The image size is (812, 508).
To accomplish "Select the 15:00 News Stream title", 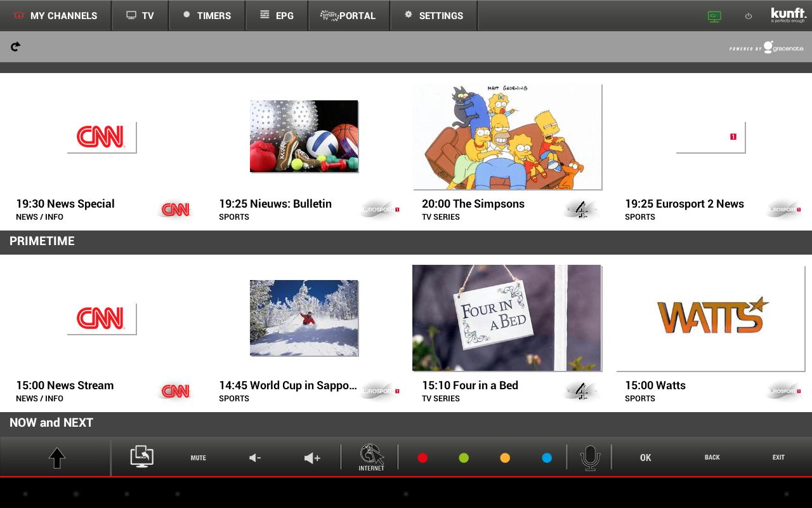I will click(65, 385).
